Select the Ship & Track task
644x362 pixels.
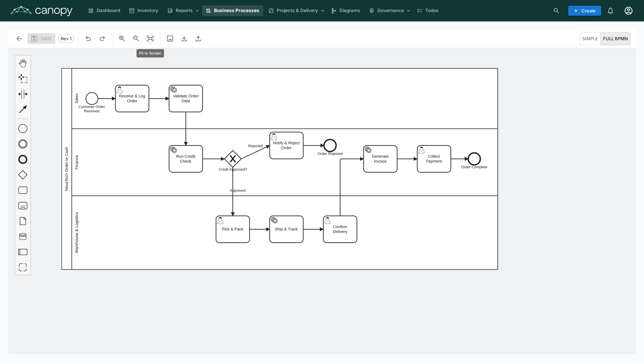click(x=286, y=229)
